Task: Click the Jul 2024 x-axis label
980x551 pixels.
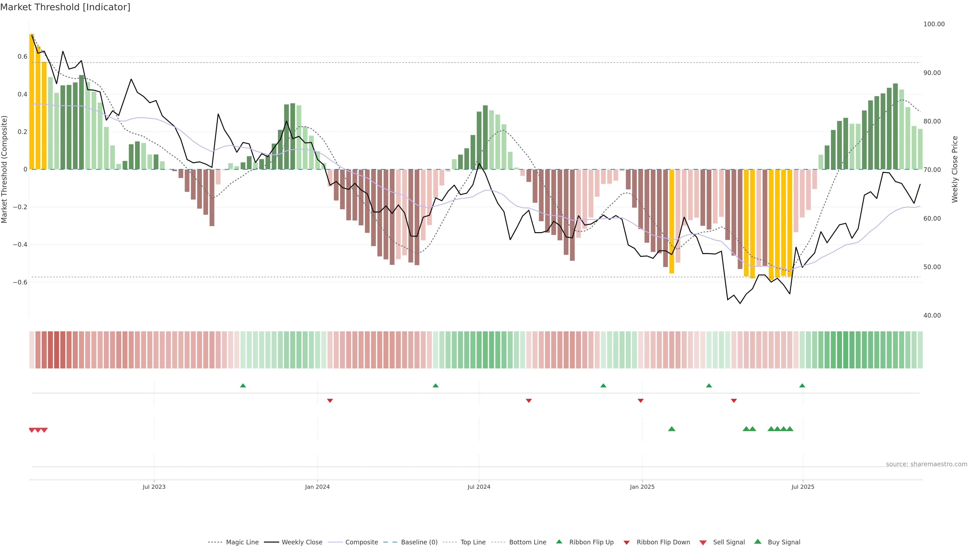Action: click(x=479, y=487)
